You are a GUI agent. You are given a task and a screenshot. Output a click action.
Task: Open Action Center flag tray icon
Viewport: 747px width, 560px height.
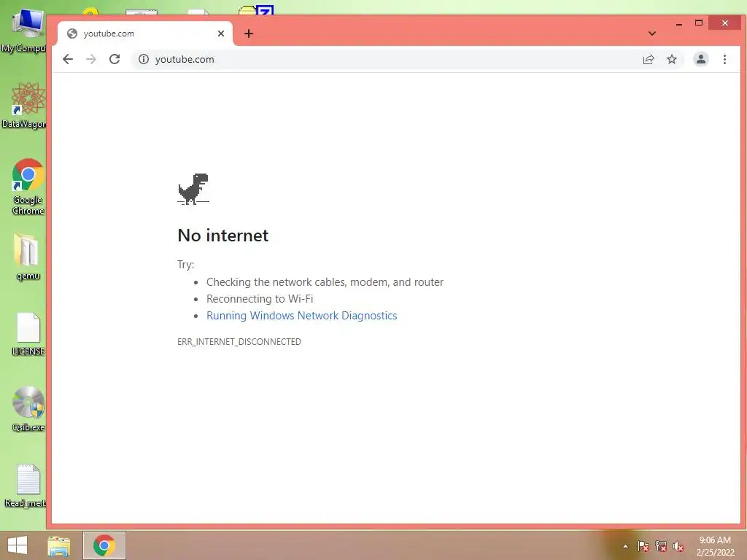[643, 546]
